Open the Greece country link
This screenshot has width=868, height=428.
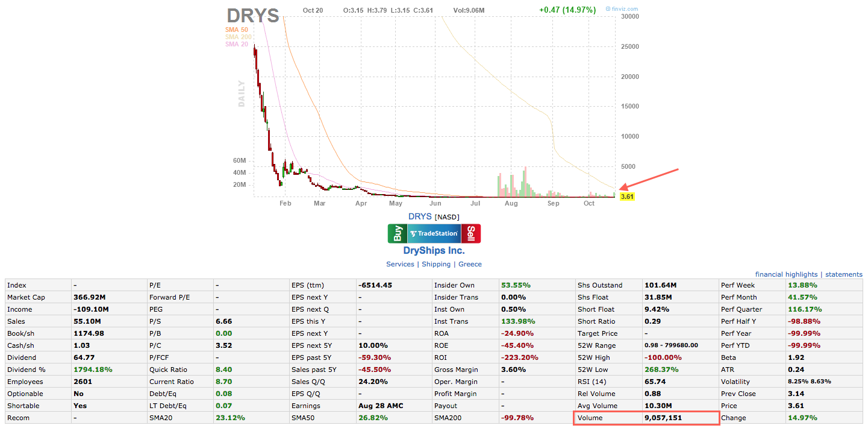(x=470, y=264)
